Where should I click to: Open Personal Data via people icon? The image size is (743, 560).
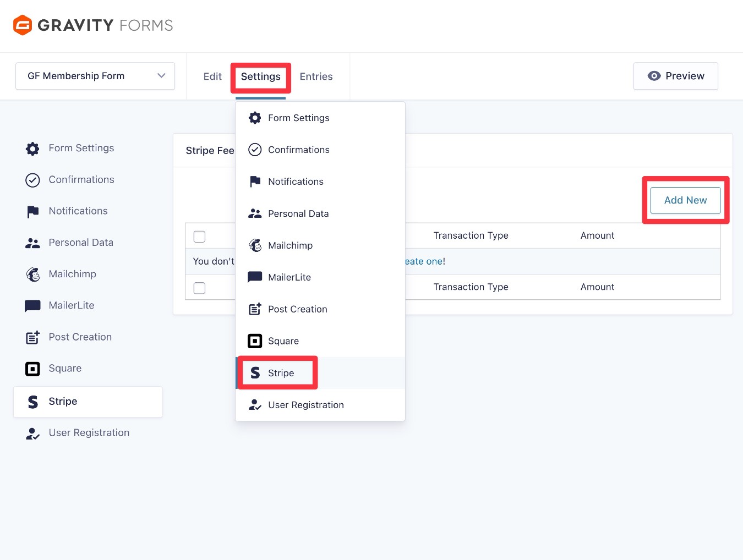(32, 242)
